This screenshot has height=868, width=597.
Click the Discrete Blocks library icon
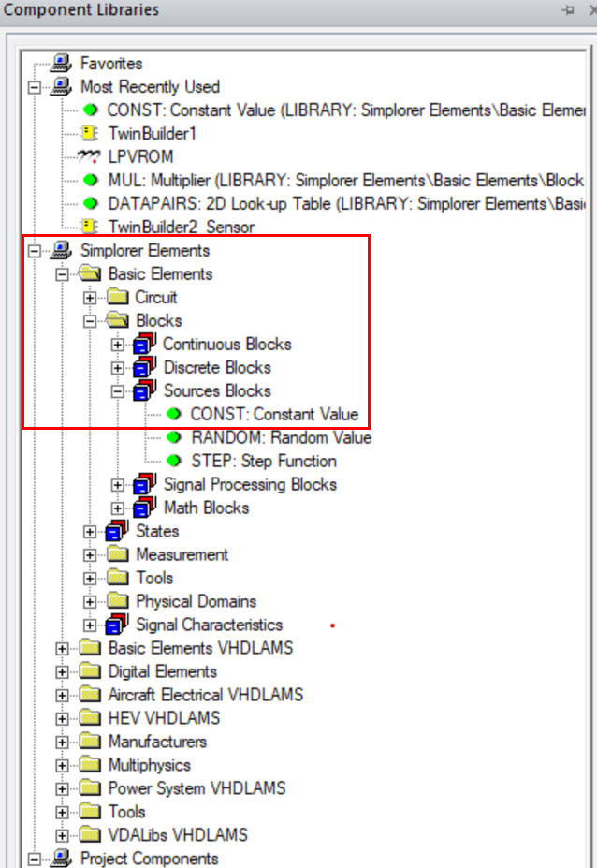click(x=144, y=367)
